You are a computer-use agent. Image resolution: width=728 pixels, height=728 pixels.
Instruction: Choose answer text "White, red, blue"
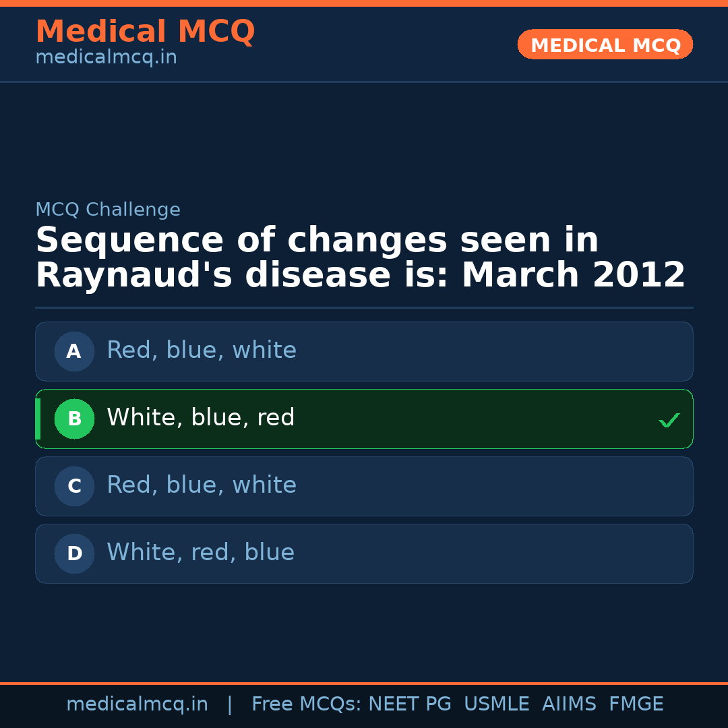(x=200, y=553)
